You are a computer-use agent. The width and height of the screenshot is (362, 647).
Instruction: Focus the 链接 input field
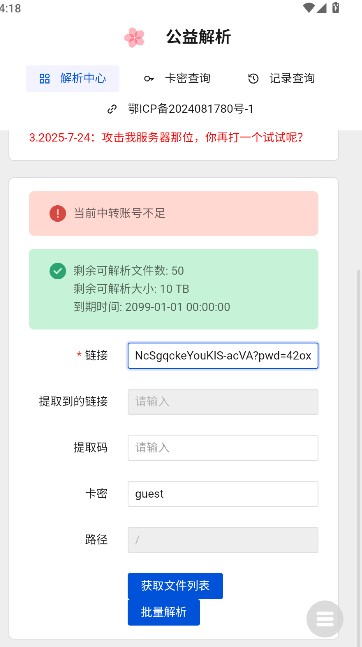click(x=223, y=356)
